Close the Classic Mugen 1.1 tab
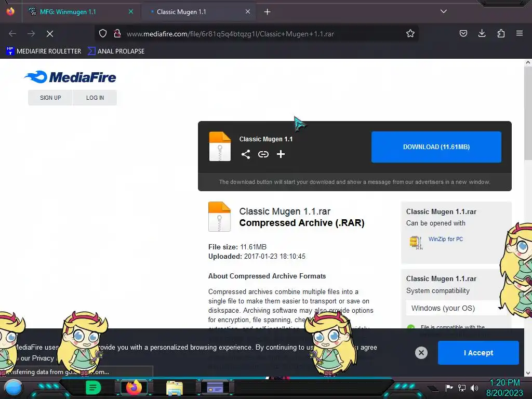 pyautogui.click(x=248, y=12)
